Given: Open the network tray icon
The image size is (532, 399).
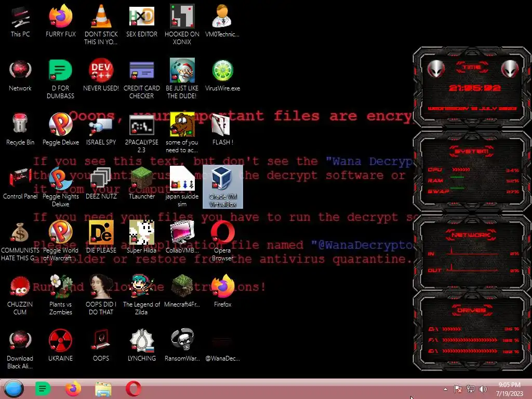Looking at the screenshot, I should 471,389.
